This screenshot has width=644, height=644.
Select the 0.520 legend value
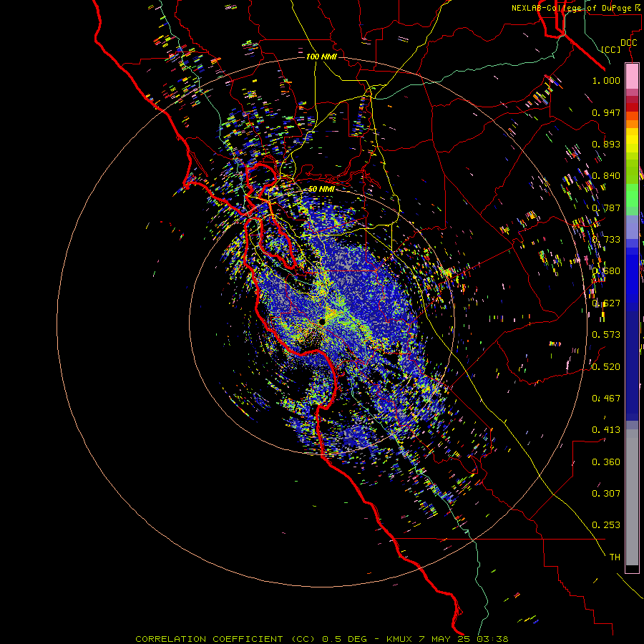pyautogui.click(x=606, y=367)
